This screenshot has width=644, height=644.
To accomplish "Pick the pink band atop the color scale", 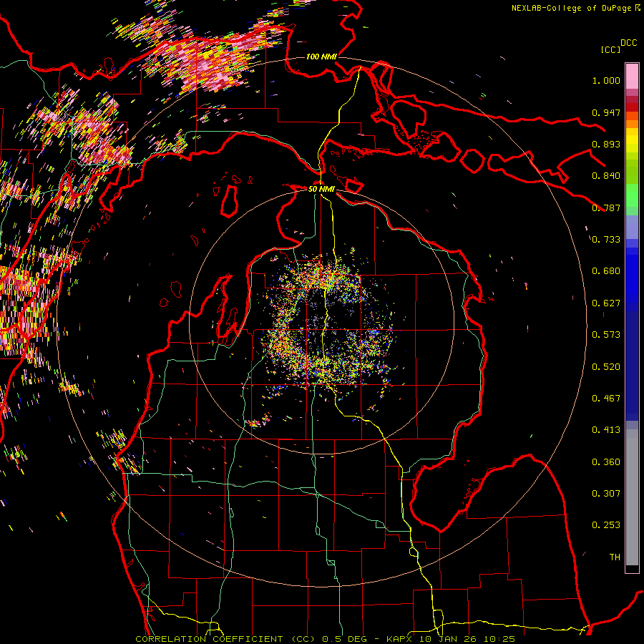I will click(632, 76).
